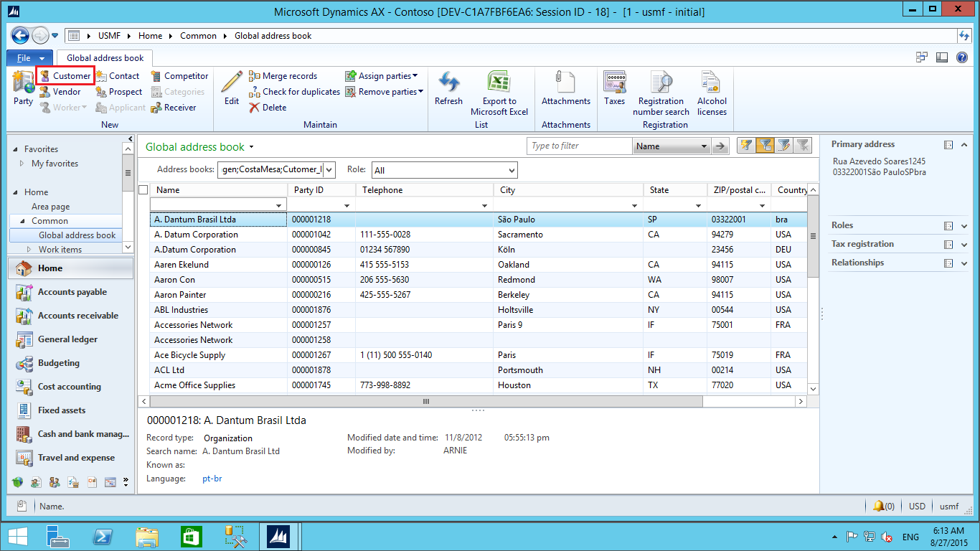Select the Global address book ribbon tab

pyautogui.click(x=105, y=58)
